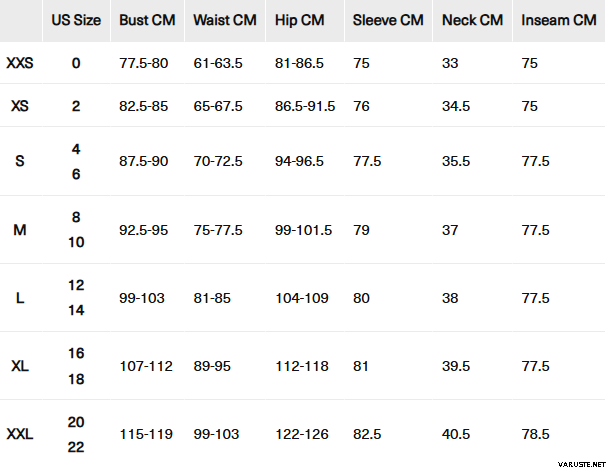Click hip measurement 86.5-91.5
606x467 pixels.
click(305, 106)
